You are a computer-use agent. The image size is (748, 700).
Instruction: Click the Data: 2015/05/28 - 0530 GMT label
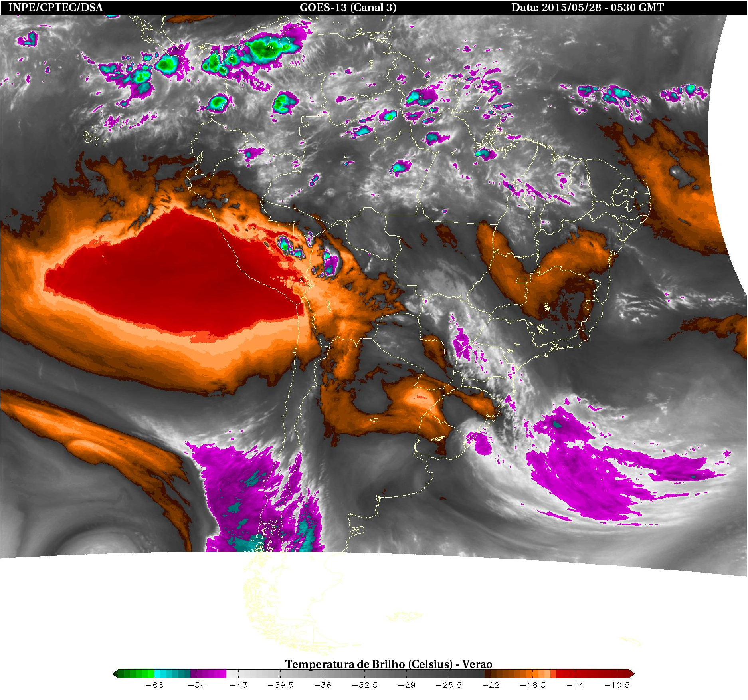[x=588, y=8]
